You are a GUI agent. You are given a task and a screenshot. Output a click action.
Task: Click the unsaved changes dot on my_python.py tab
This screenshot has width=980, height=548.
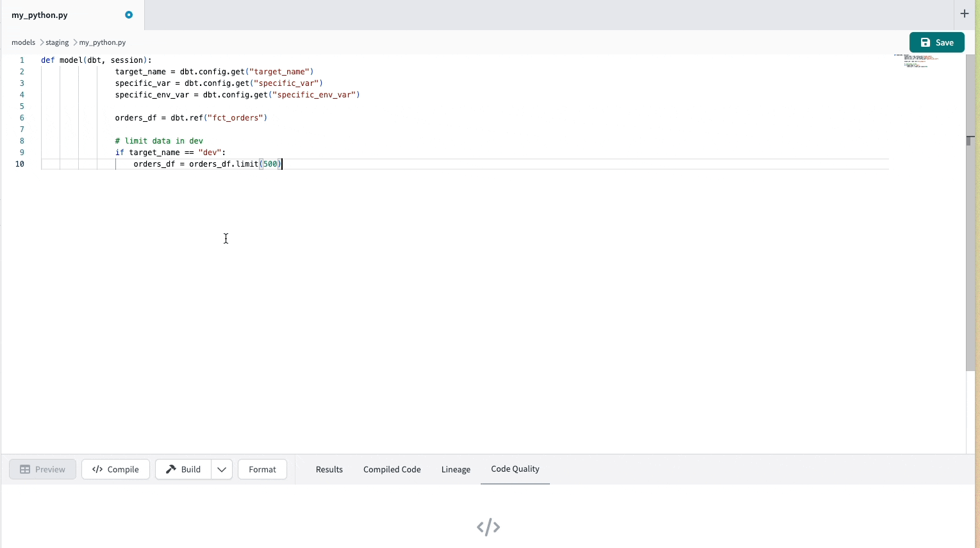pos(128,14)
